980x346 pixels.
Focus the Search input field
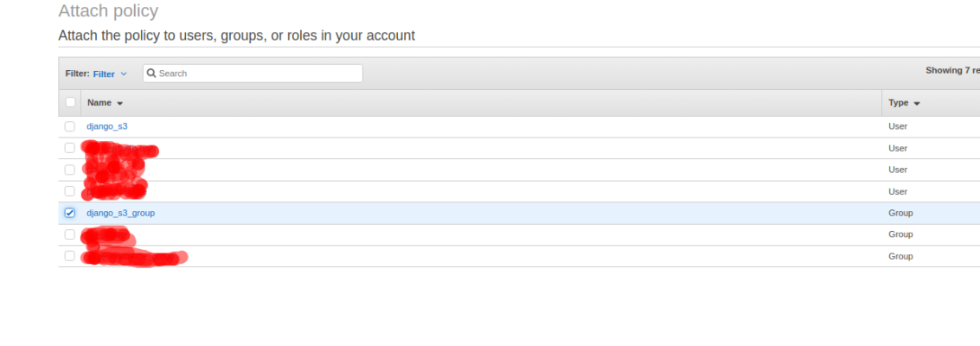[x=253, y=73]
